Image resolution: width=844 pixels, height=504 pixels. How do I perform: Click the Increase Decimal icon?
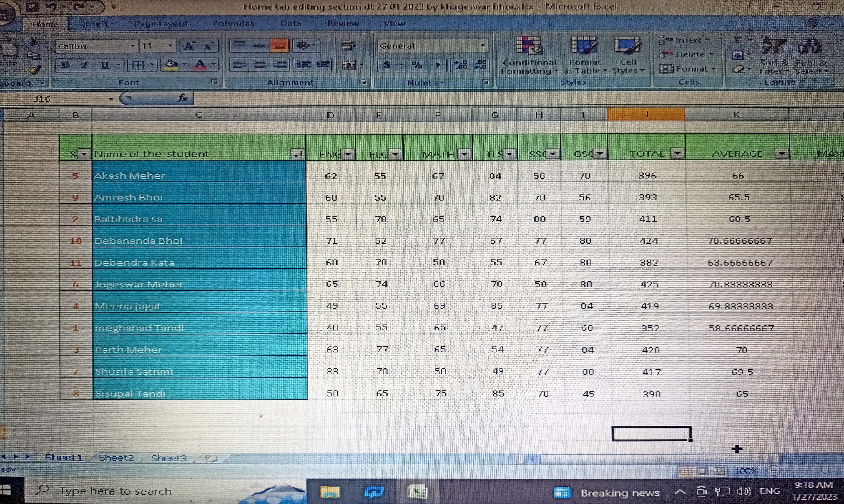point(460,64)
